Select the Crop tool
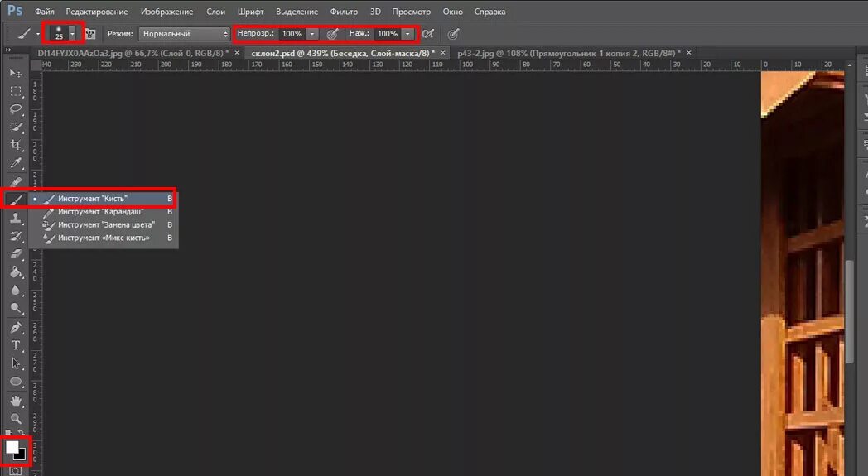Screen dimensions: 868x476 pyautogui.click(x=16, y=145)
